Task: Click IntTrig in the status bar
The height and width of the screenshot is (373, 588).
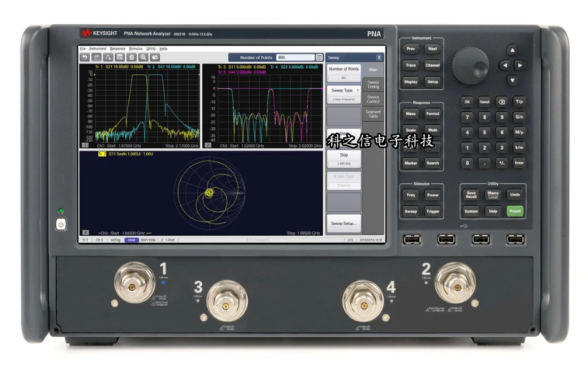Action: pos(115,240)
